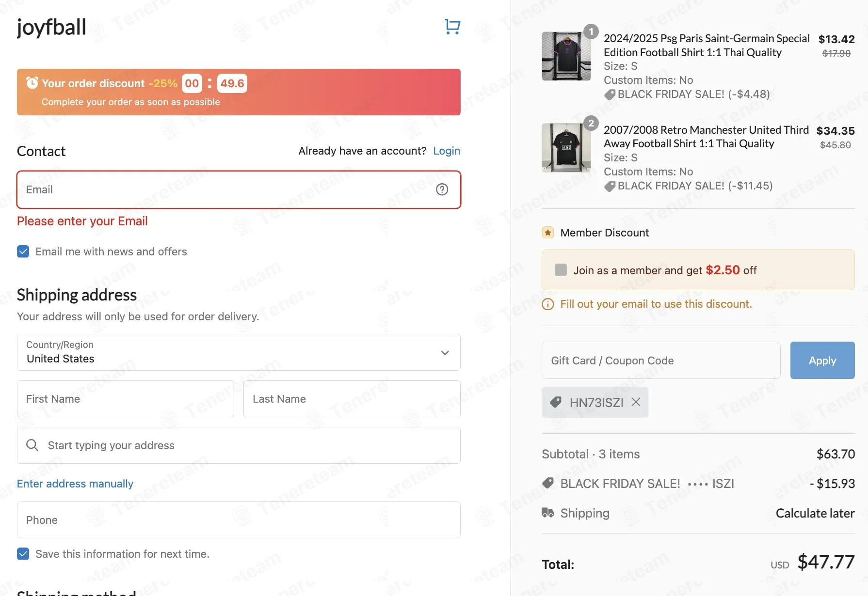The image size is (868, 596).
Task: Click the shipping truck icon
Action: point(548,513)
